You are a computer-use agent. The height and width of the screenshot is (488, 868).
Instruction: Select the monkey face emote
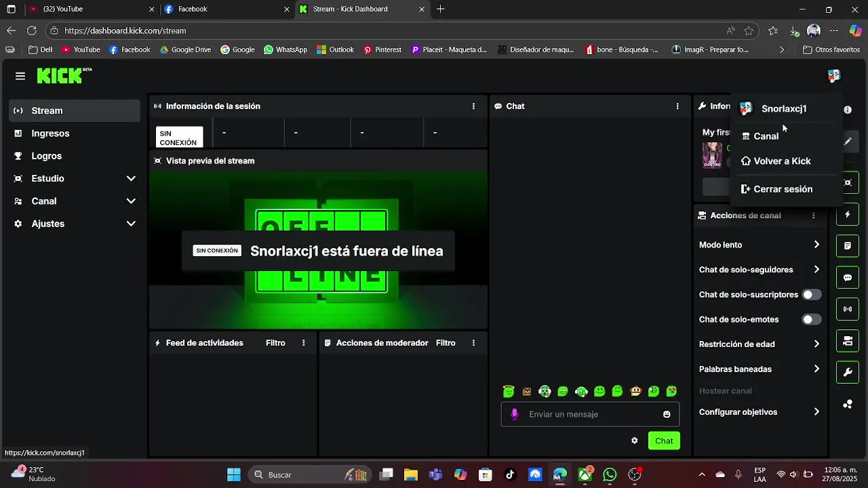tap(635, 391)
